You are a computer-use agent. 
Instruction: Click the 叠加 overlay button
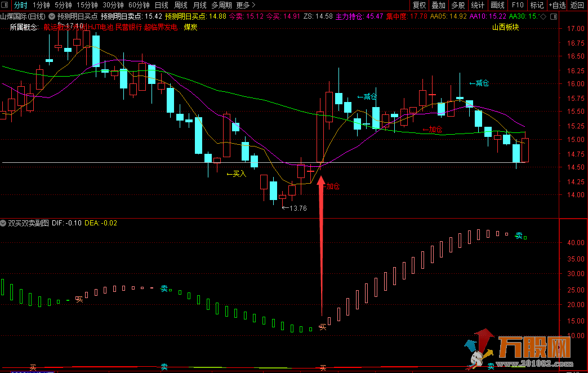coord(438,5)
